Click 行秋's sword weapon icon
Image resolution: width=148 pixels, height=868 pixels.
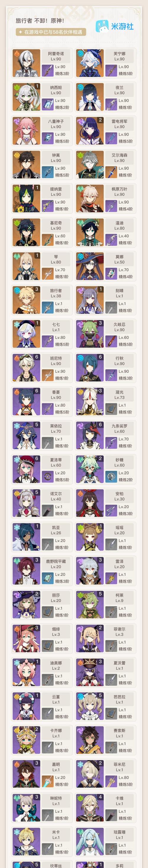pyautogui.click(x=111, y=375)
